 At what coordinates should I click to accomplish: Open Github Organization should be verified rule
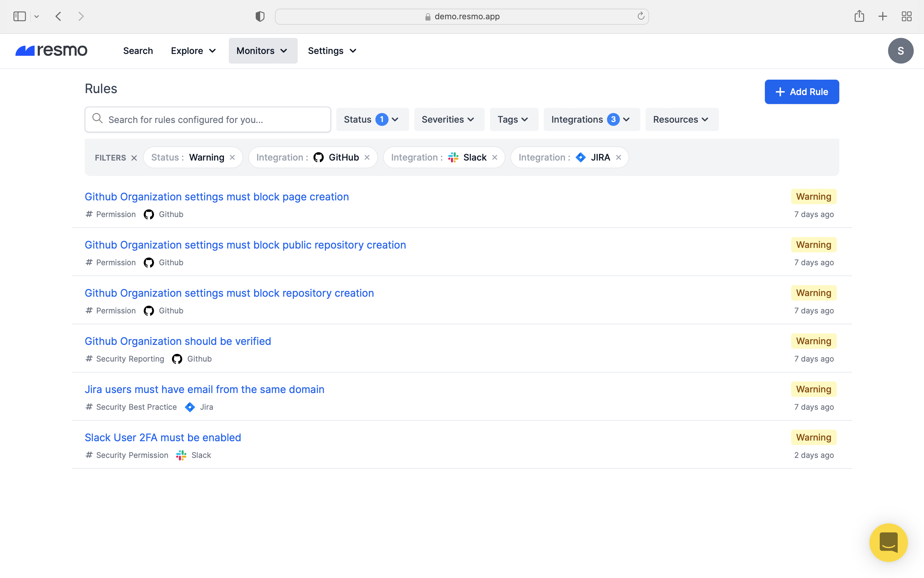[x=177, y=341]
